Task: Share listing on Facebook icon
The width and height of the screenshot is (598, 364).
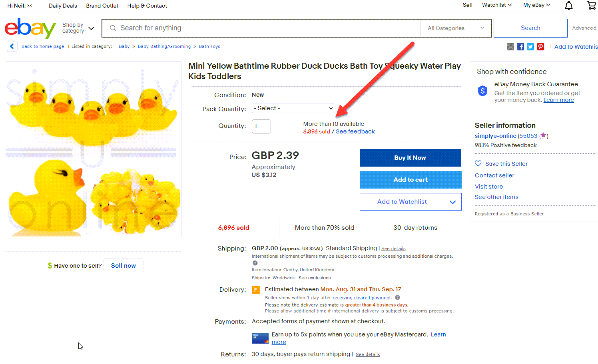Action: tap(520, 47)
